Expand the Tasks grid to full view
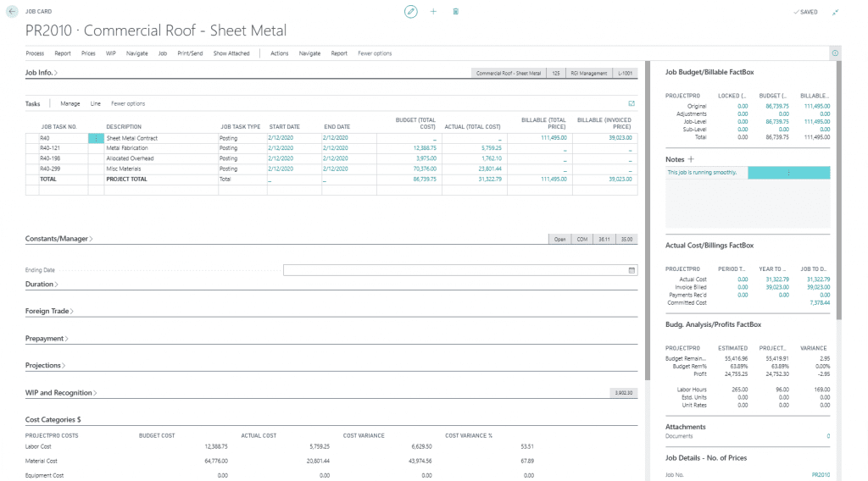868x481 pixels. coord(632,103)
